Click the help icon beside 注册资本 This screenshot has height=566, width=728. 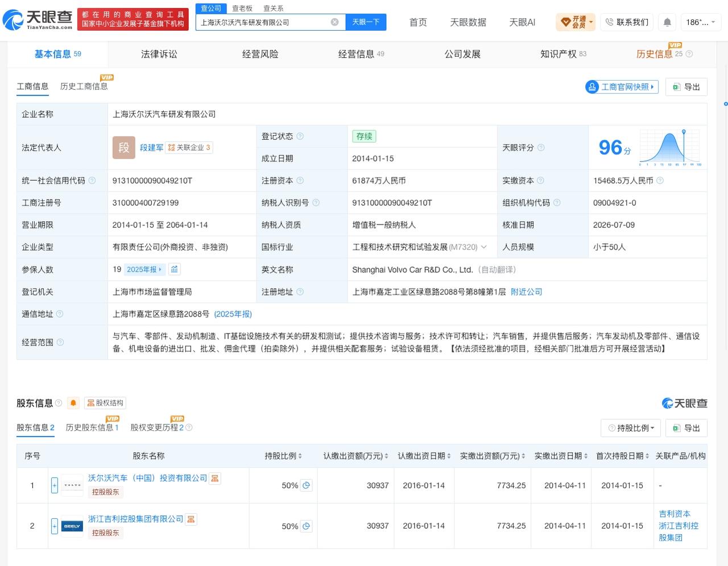tap(300, 181)
